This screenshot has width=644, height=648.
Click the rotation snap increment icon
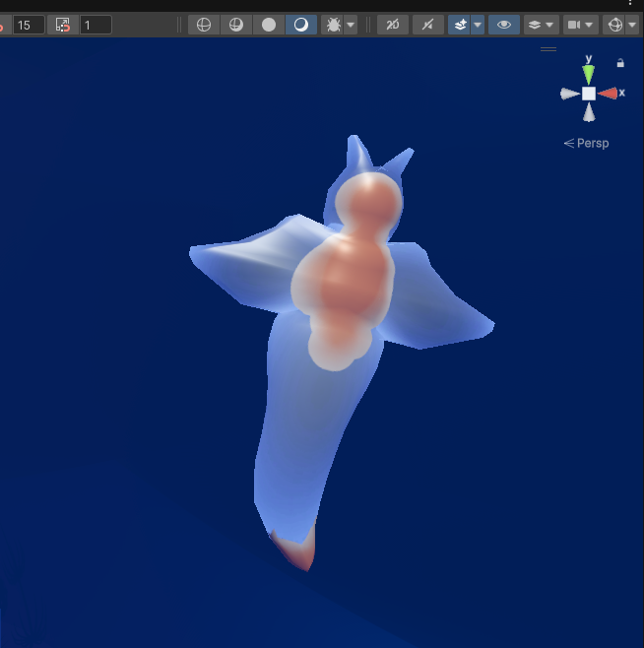[x=3, y=25]
